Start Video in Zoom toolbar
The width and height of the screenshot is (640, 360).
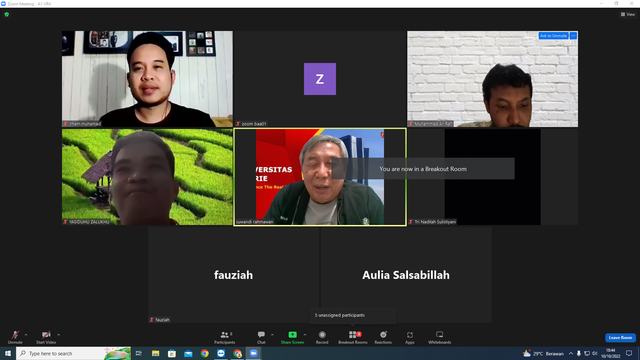tap(46, 337)
